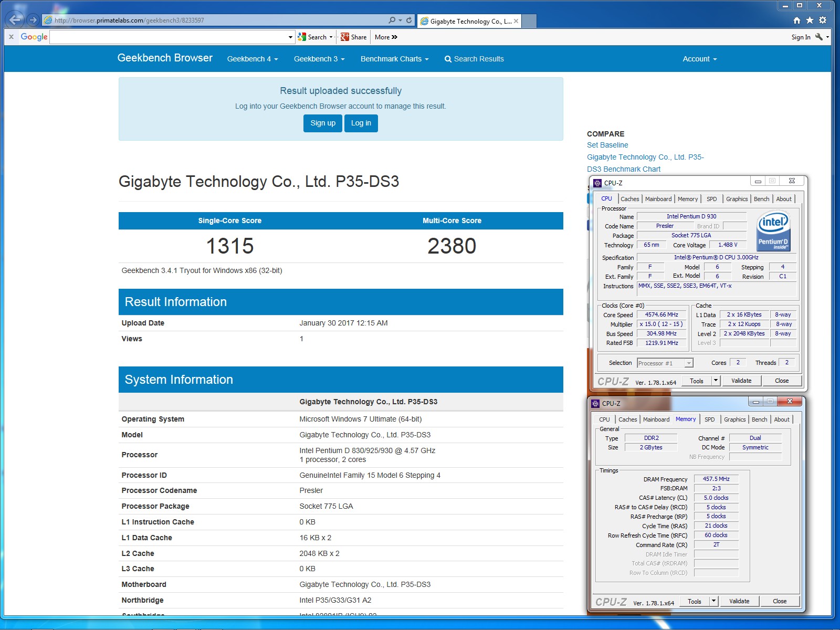This screenshot has height=630, width=840.
Task: Click the Refresh icon in address bar
Action: (409, 20)
